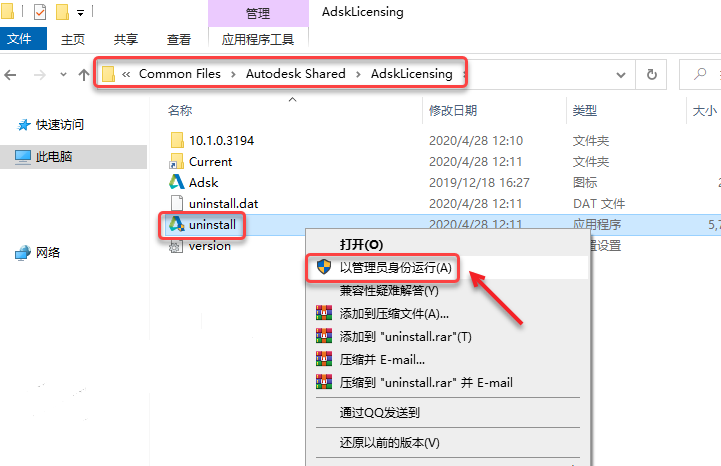Expand the address bar history dropdown
Viewport: 721px width, 466px height.
tap(621, 75)
